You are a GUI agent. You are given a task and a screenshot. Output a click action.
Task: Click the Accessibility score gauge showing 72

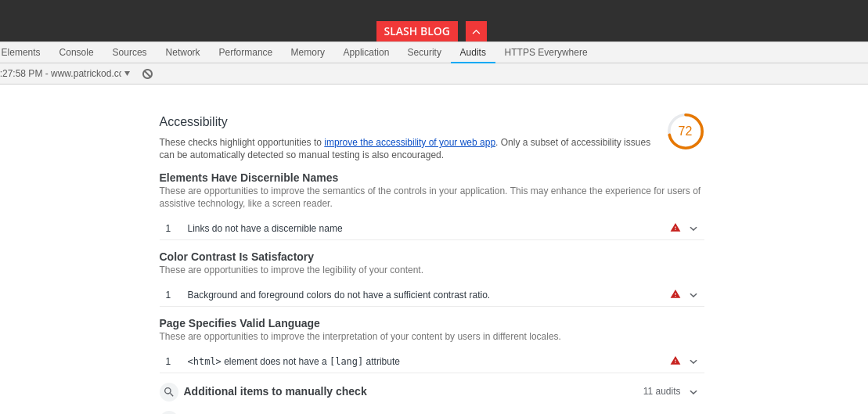click(x=686, y=131)
